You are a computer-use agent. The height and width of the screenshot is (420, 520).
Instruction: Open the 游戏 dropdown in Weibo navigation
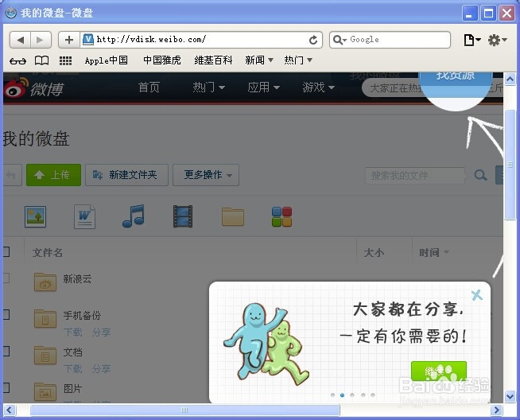(x=318, y=87)
